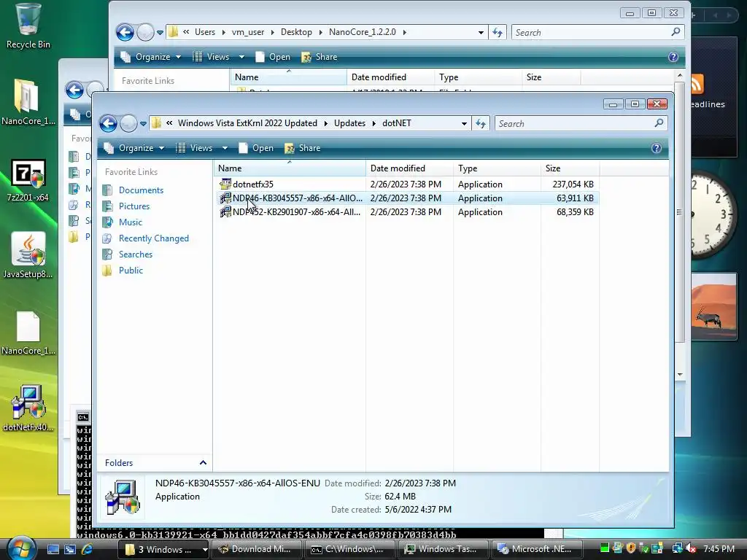Open Public favorite link
Viewport: 747px width, 560px height.
[x=131, y=271]
